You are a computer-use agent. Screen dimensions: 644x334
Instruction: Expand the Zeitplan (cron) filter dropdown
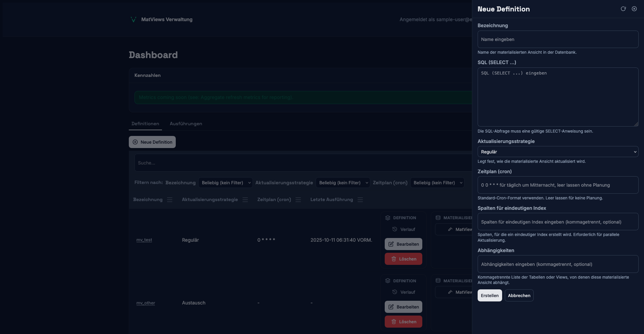pos(437,183)
